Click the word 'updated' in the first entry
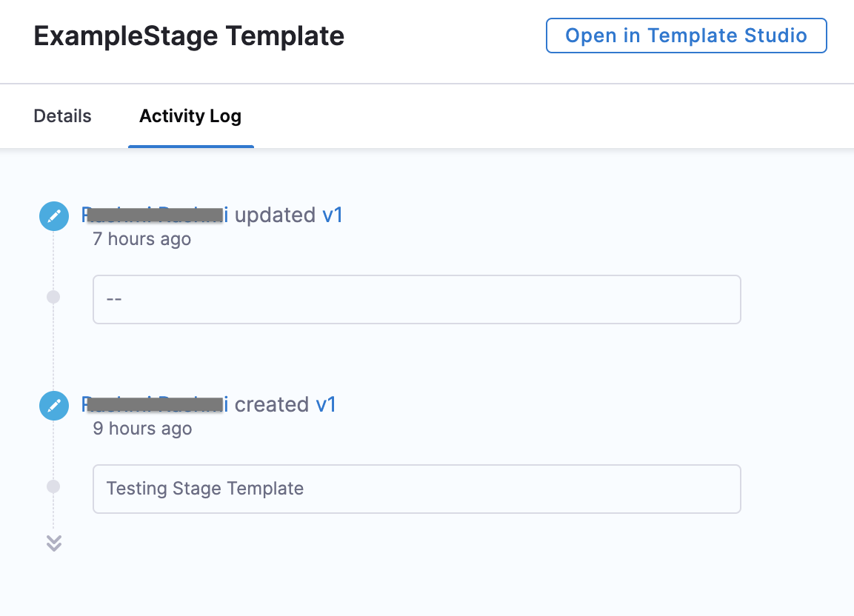This screenshot has height=616, width=854. [275, 215]
